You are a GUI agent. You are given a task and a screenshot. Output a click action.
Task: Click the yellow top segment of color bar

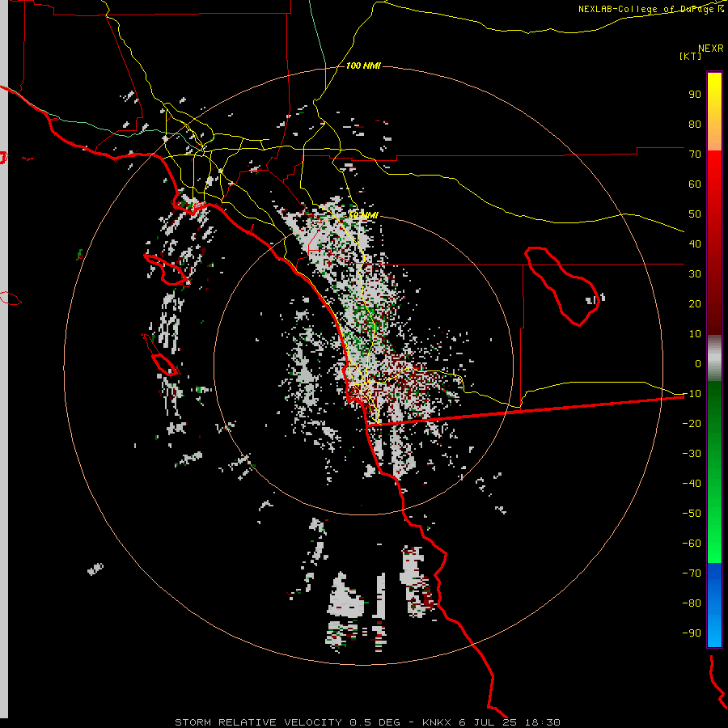[714, 112]
